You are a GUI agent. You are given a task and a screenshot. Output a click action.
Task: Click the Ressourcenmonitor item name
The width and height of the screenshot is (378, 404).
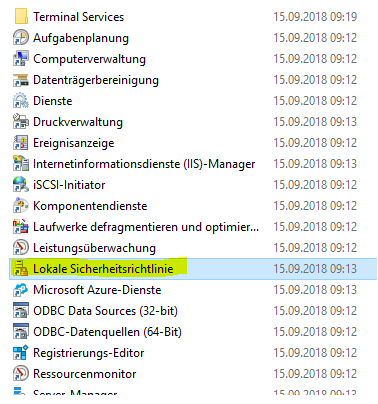[85, 374]
